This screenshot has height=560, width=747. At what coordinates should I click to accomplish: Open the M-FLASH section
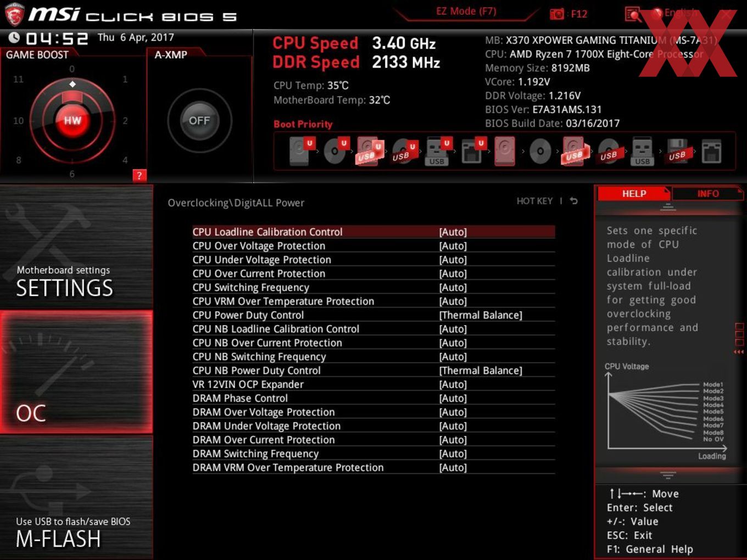(x=76, y=497)
